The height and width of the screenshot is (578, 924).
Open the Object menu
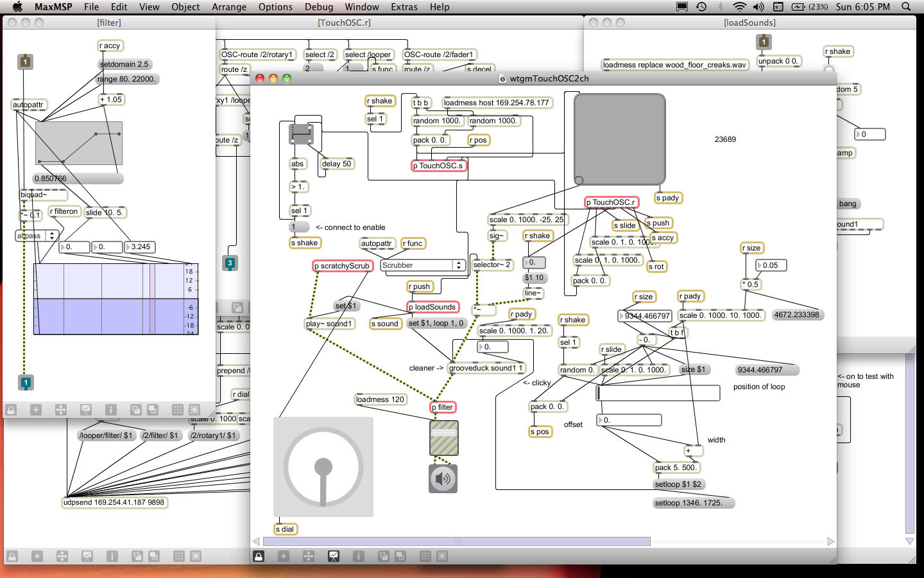tap(185, 6)
